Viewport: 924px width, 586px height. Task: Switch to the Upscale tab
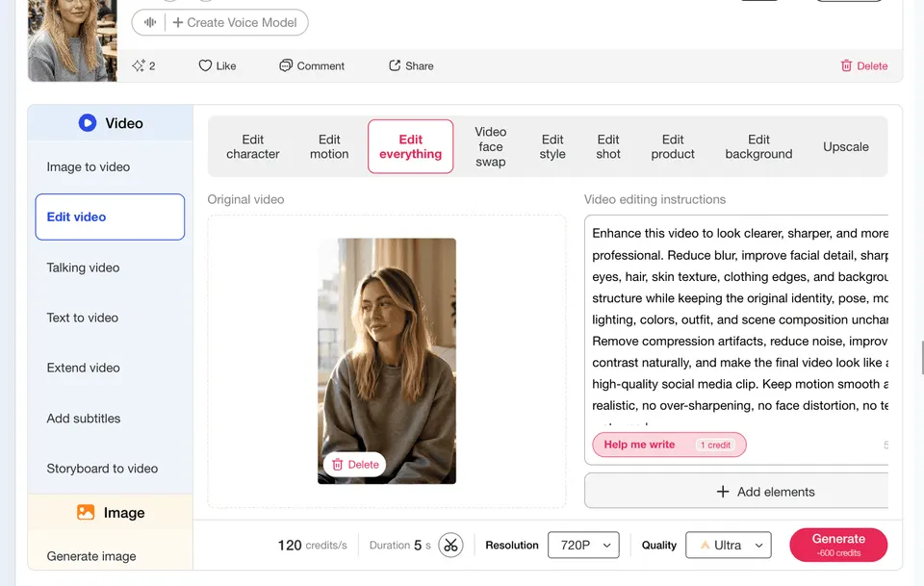(846, 146)
